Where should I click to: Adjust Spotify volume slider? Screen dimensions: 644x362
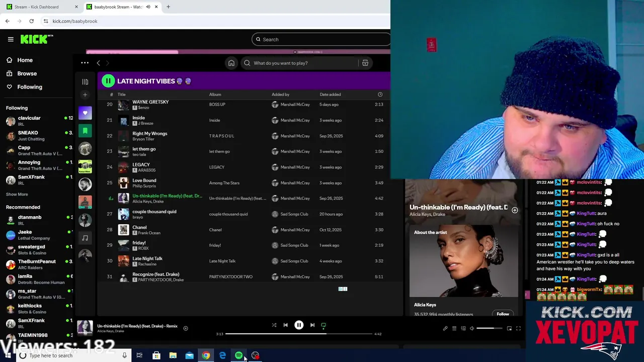tap(489, 328)
